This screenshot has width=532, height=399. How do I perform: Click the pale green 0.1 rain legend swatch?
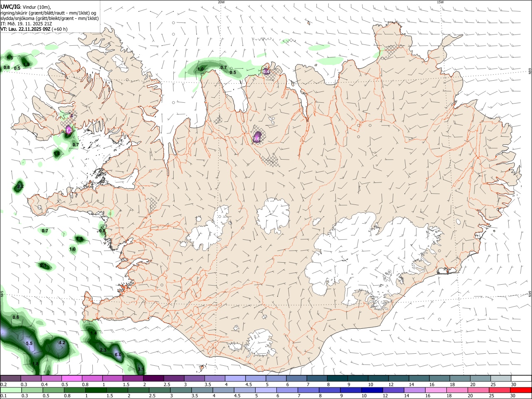10,390
